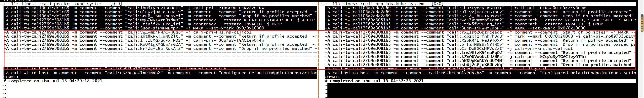Click left pane "RELATED,ESTABLISHED -j ACCEPT" line
Viewport: 644px width, 98px height.
coord(161,20)
